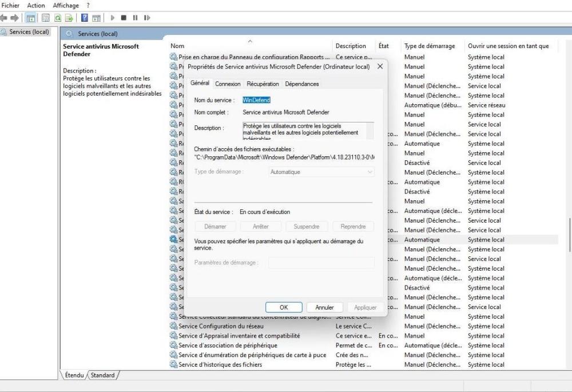Select Services (local) in the left tree
Screen dimensions: 572x392
pyautogui.click(x=29, y=31)
